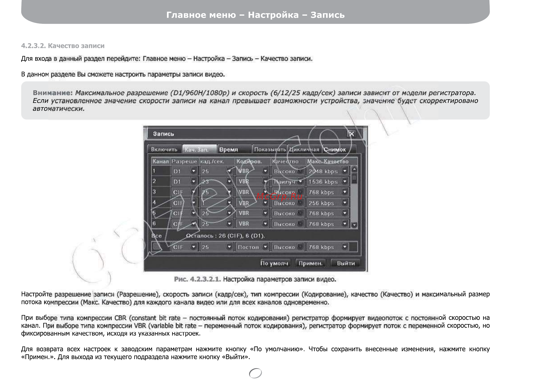Click the Макс. Качество column header

click(328, 161)
